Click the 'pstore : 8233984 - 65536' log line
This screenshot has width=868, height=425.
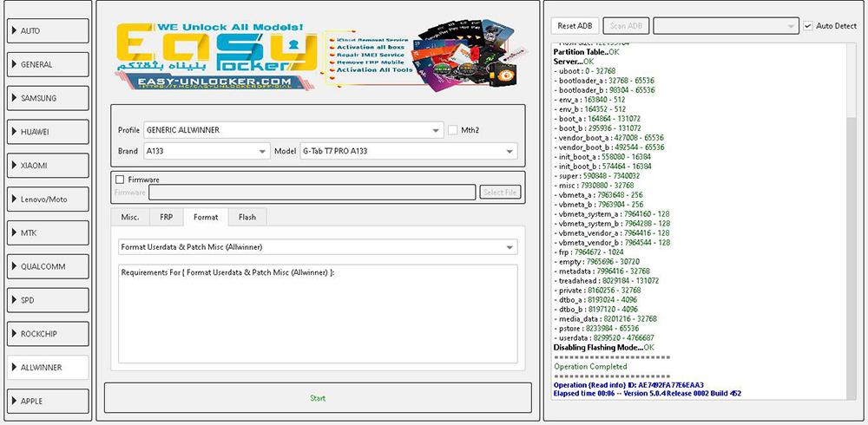click(x=596, y=329)
